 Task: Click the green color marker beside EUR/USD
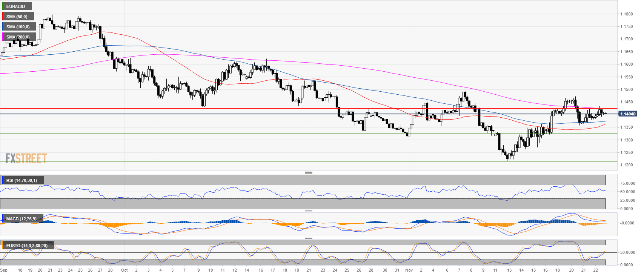[2, 6]
